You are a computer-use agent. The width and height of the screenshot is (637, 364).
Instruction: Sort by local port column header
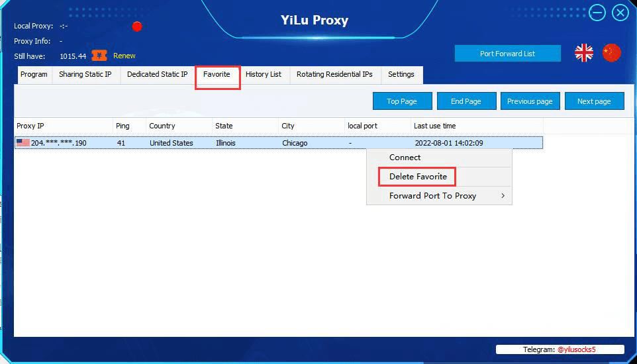(378, 126)
